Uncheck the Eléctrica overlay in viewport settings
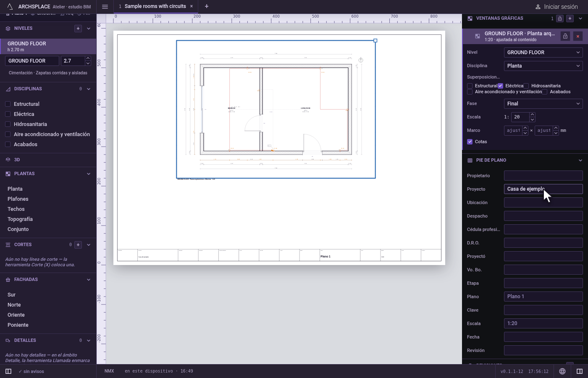 (500, 86)
